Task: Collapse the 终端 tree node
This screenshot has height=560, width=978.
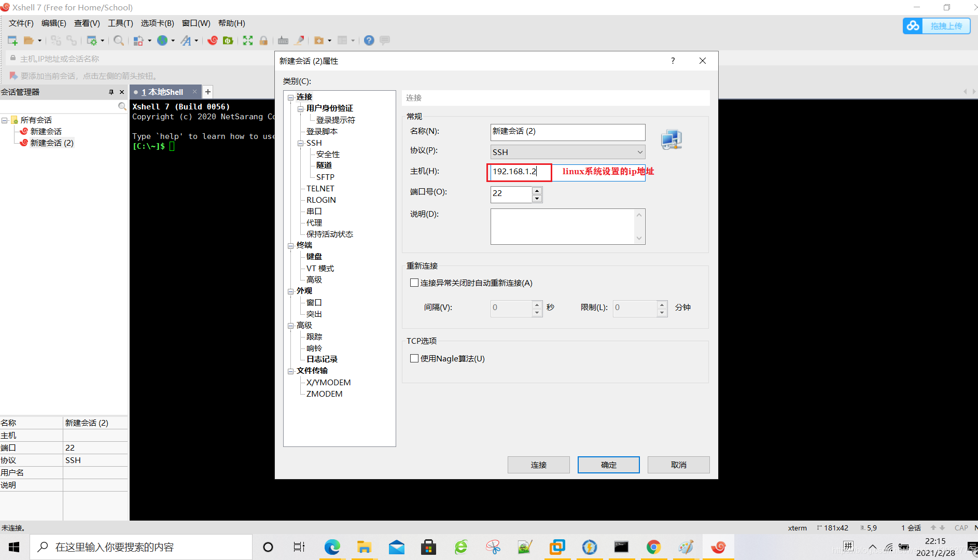Action: coord(291,245)
